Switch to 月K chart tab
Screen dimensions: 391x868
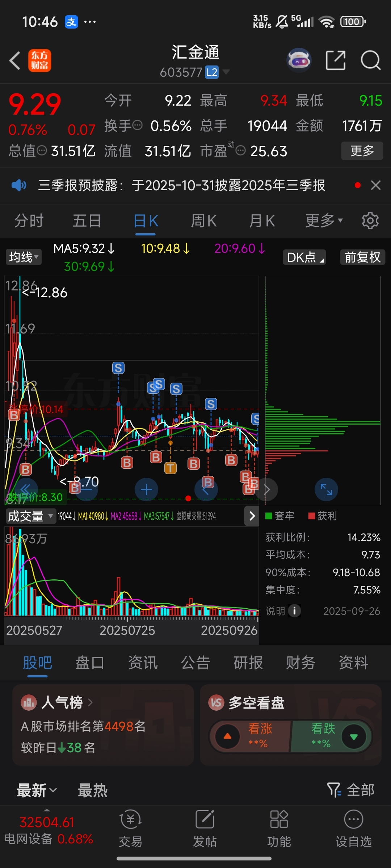[x=262, y=221]
